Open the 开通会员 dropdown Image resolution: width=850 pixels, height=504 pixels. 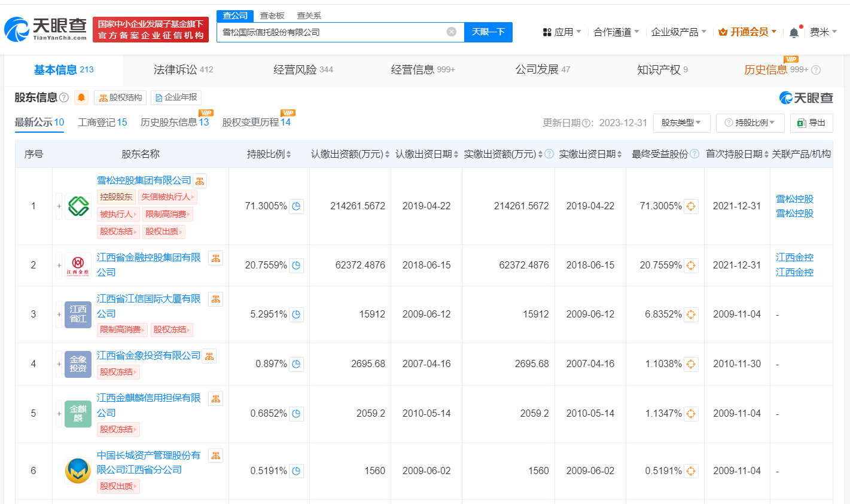747,32
